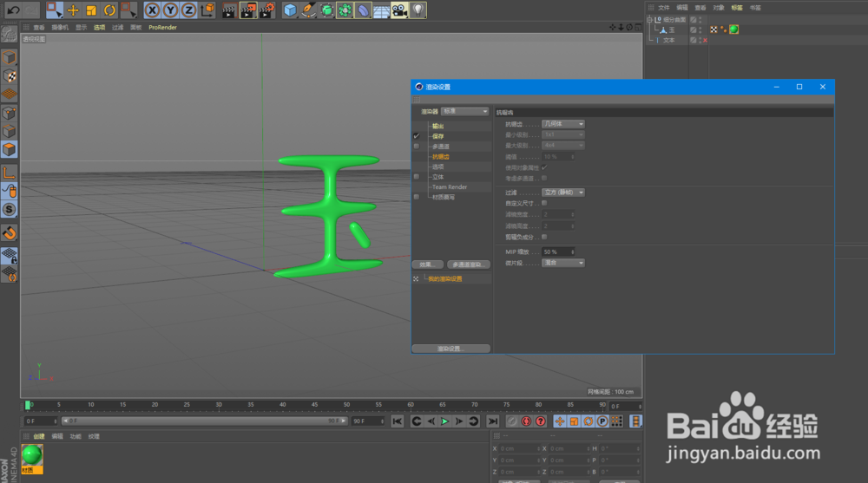Screen dimensions: 868x483
Task: Open the Subdivision Surface generator icon
Action: 326,10
